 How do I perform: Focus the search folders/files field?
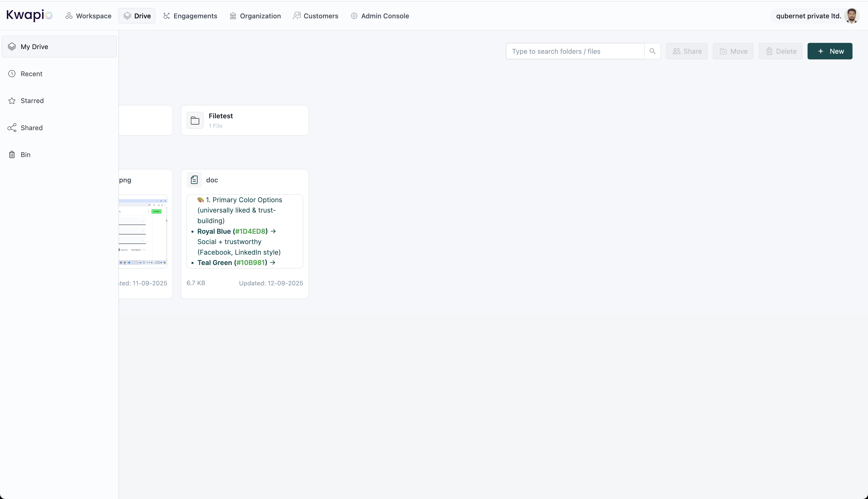[575, 51]
